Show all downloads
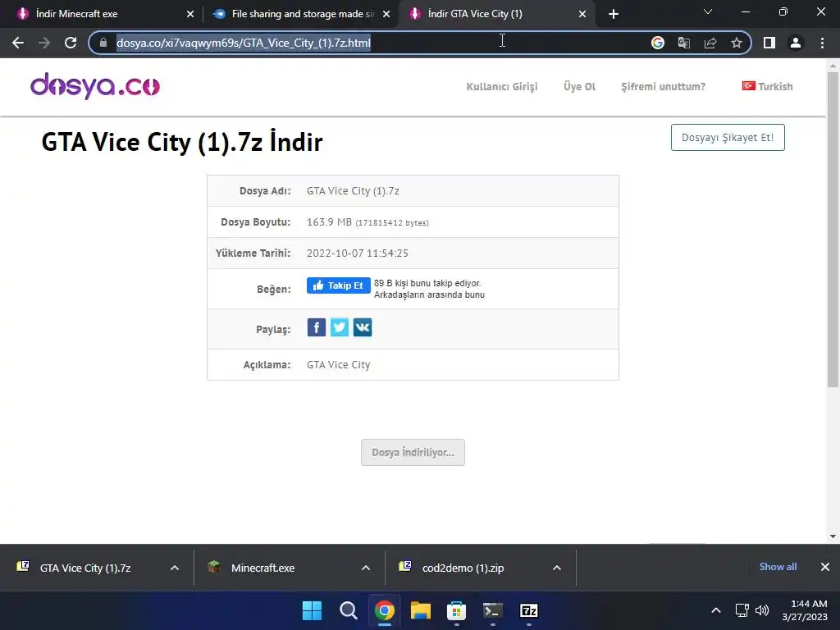This screenshot has width=840, height=630. pos(778,567)
